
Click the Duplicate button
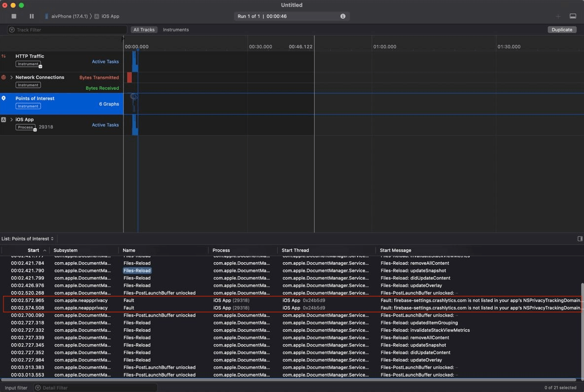click(562, 30)
